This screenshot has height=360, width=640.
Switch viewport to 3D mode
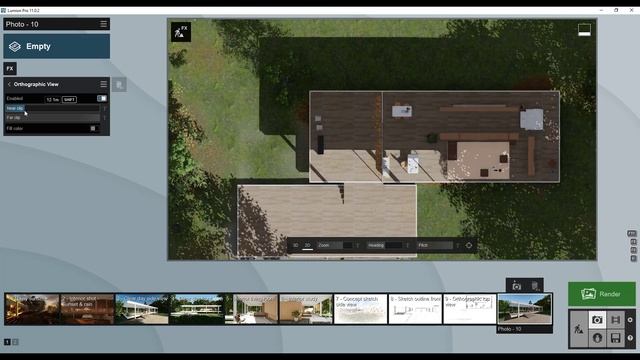[x=296, y=245]
